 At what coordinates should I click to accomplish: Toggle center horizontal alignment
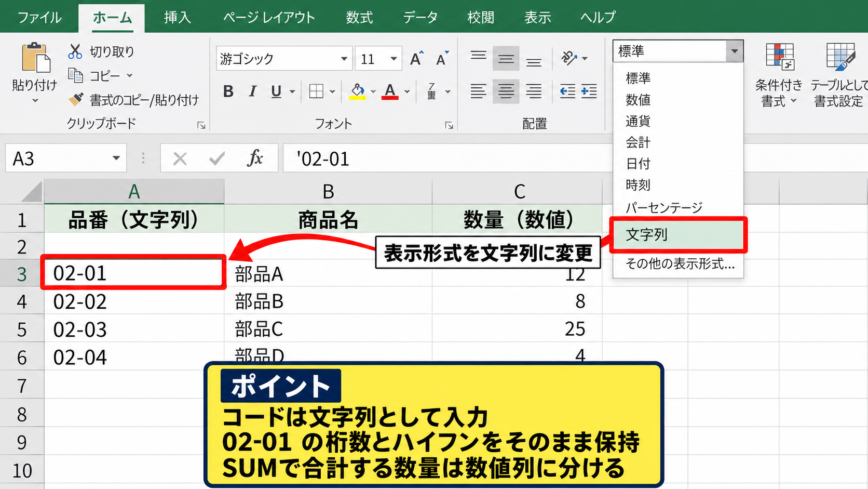(506, 91)
